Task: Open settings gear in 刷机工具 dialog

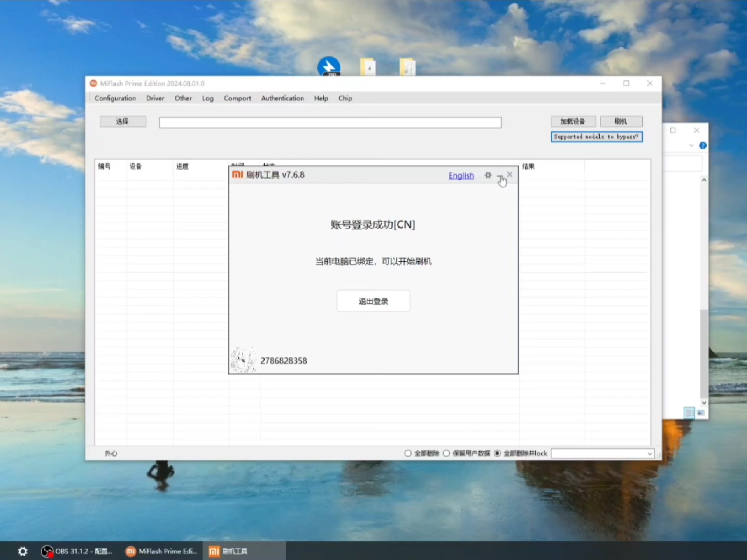Action: tap(488, 175)
